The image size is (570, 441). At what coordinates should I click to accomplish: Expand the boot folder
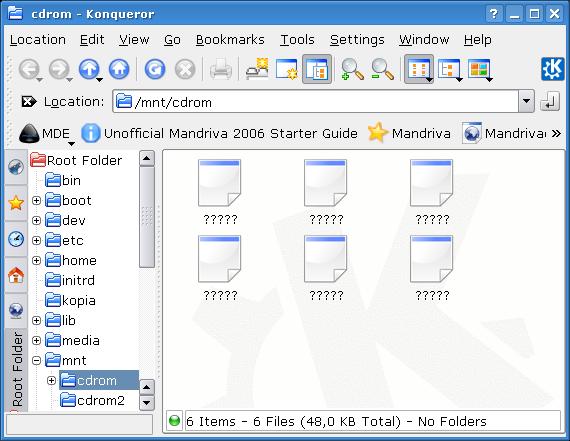pyautogui.click(x=36, y=200)
